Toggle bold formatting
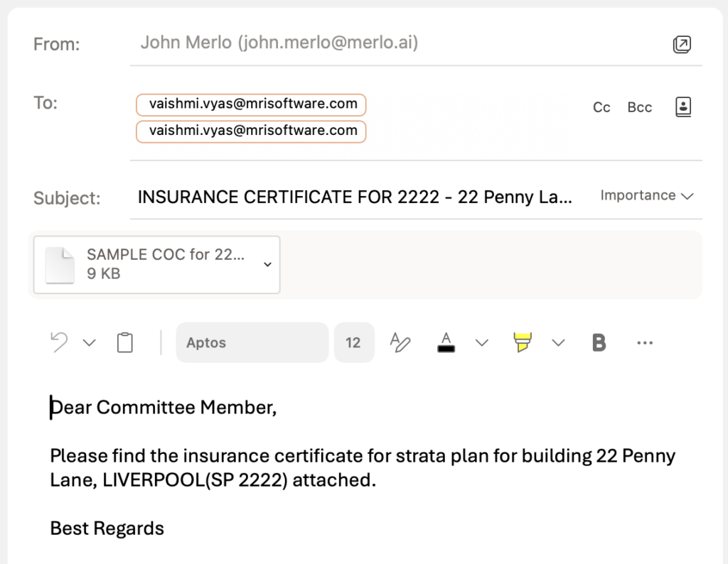This screenshot has height=564, width=728. coord(599,343)
